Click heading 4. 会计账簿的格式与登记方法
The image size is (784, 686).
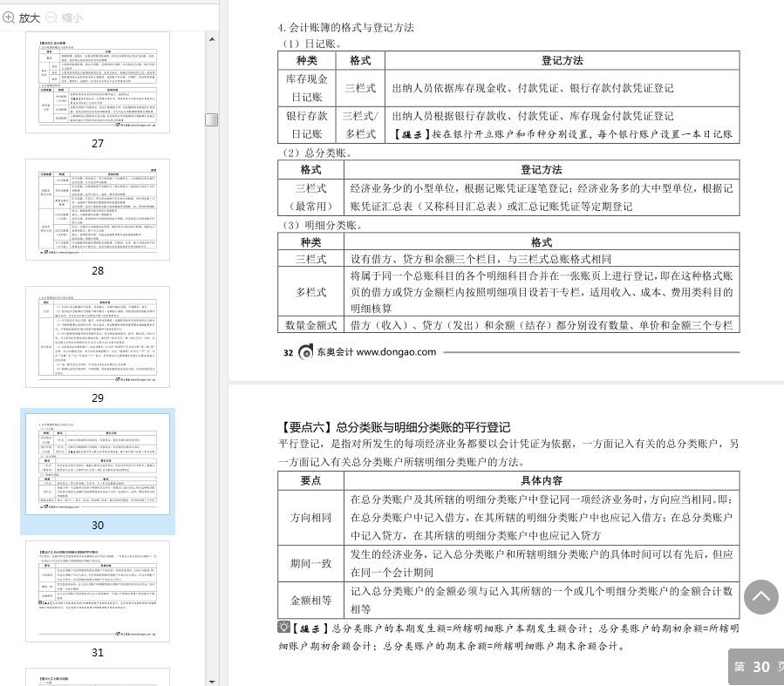[x=346, y=28]
